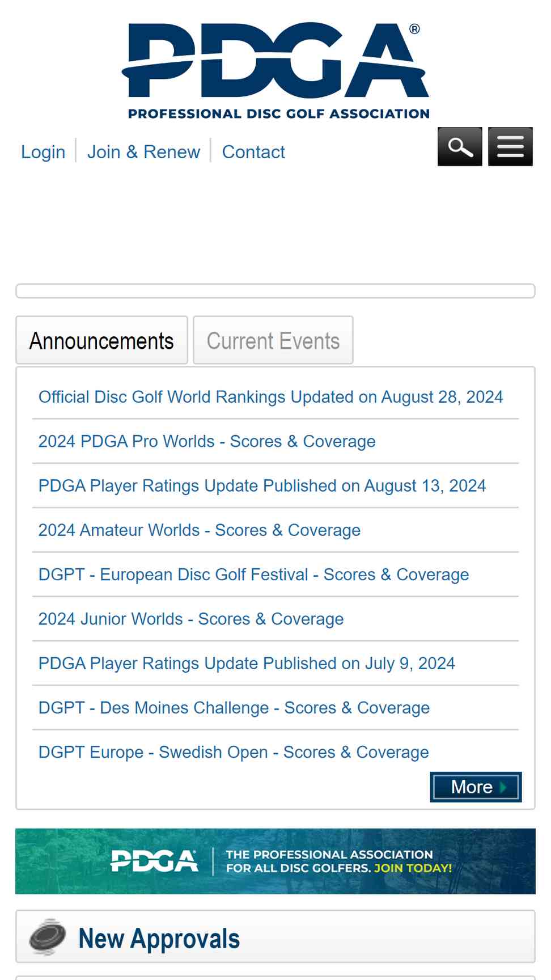This screenshot has height=980, width=551.
Task: Open the Contact link
Action: [x=253, y=152]
